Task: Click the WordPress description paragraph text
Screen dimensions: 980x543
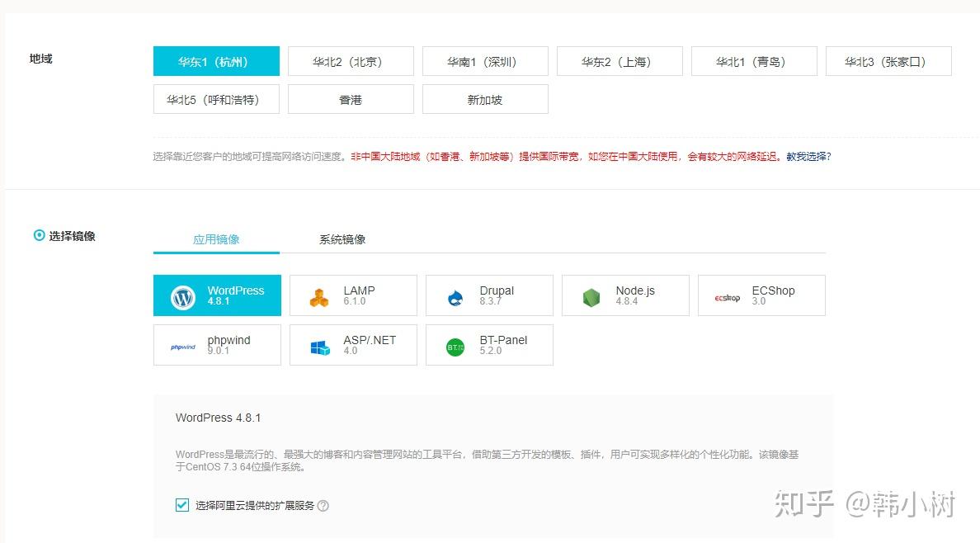Action: coord(487,460)
